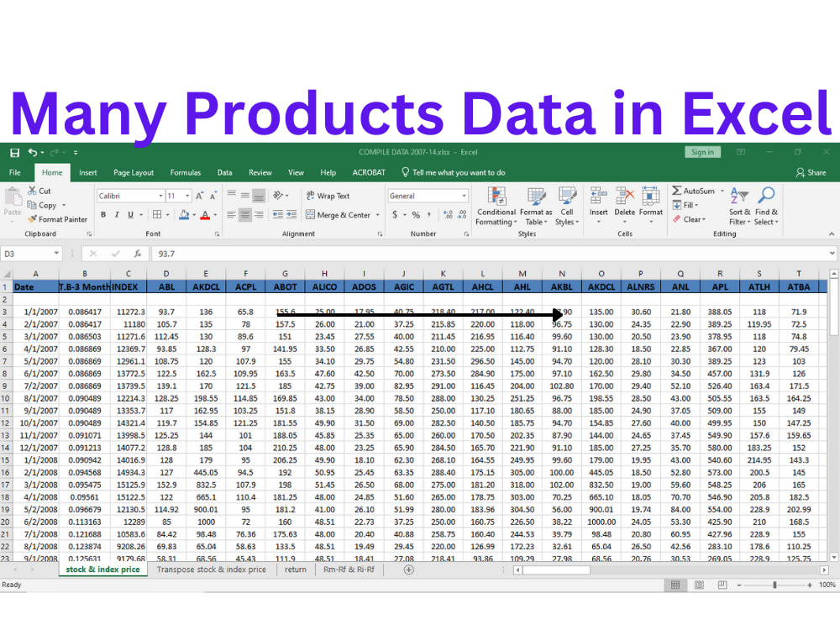The height and width of the screenshot is (630, 840).
Task: Align text to the right
Action: [258, 215]
